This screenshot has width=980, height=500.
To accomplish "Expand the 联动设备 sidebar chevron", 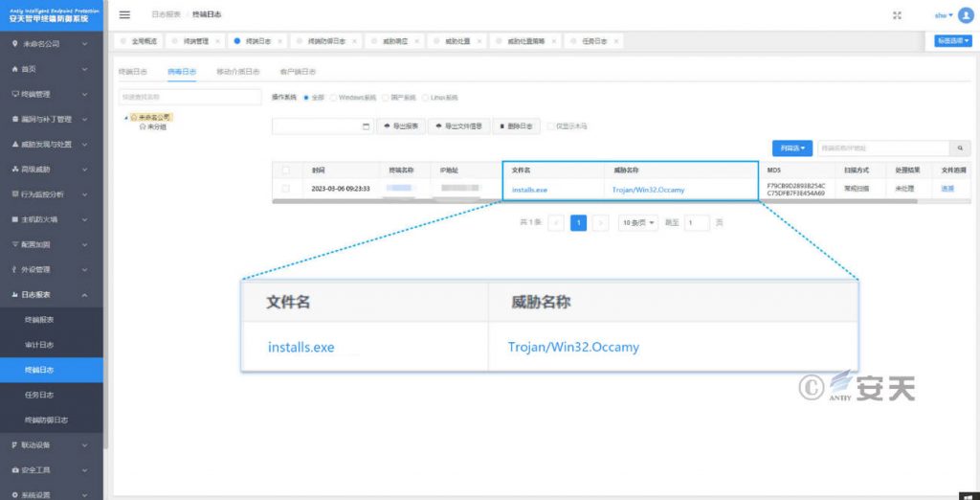I will pyautogui.click(x=84, y=445).
